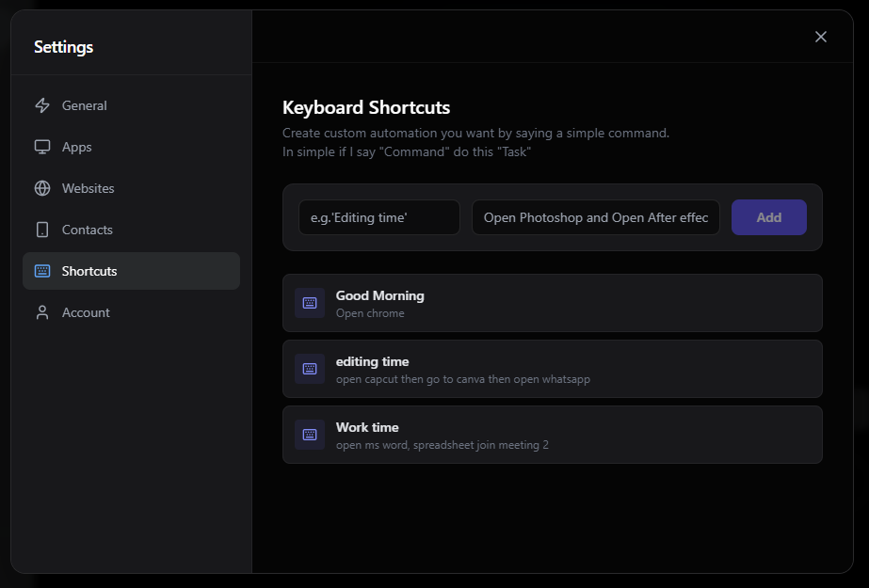
Task: Click the command name field showing 'Editing time'
Action: [x=378, y=217]
